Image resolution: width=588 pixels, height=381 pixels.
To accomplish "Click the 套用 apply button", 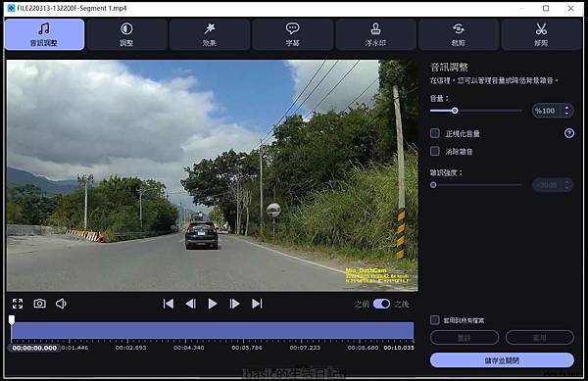I will coord(540,338).
